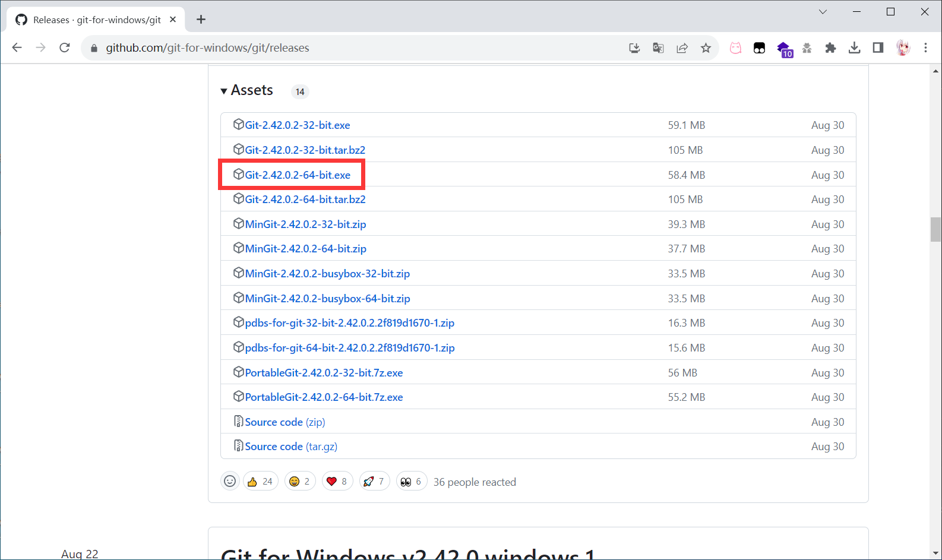This screenshot has width=942, height=560.
Task: Open the extension with badge 10
Action: 784,49
